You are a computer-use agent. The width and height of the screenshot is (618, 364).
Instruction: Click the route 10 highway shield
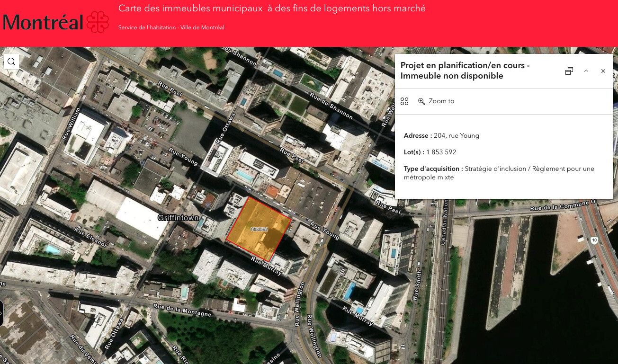coord(594,240)
